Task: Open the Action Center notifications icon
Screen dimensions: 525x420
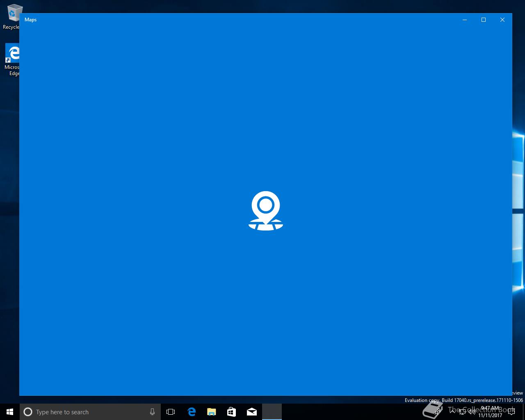Action: pyautogui.click(x=511, y=412)
